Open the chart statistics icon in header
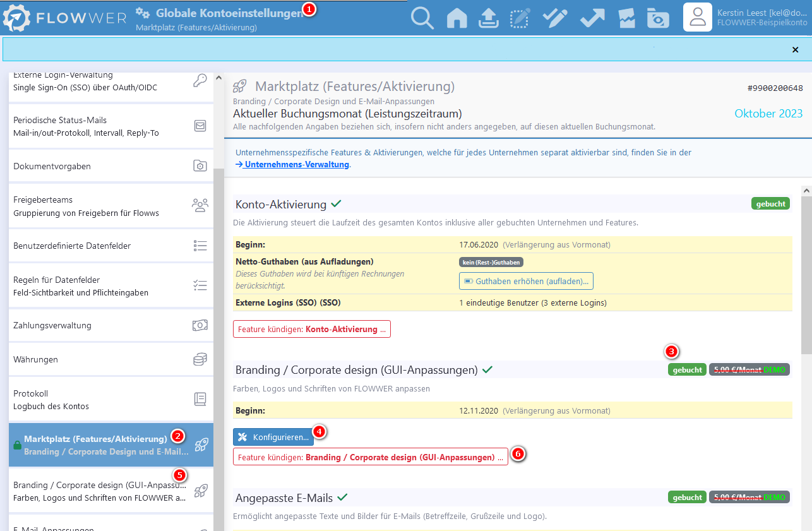812x531 pixels. coord(626,18)
